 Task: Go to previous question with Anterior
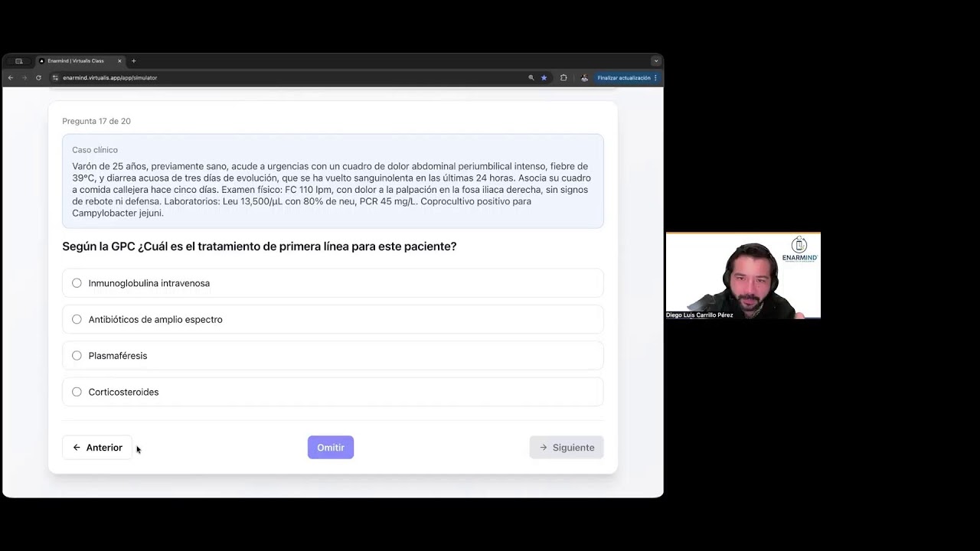click(97, 448)
